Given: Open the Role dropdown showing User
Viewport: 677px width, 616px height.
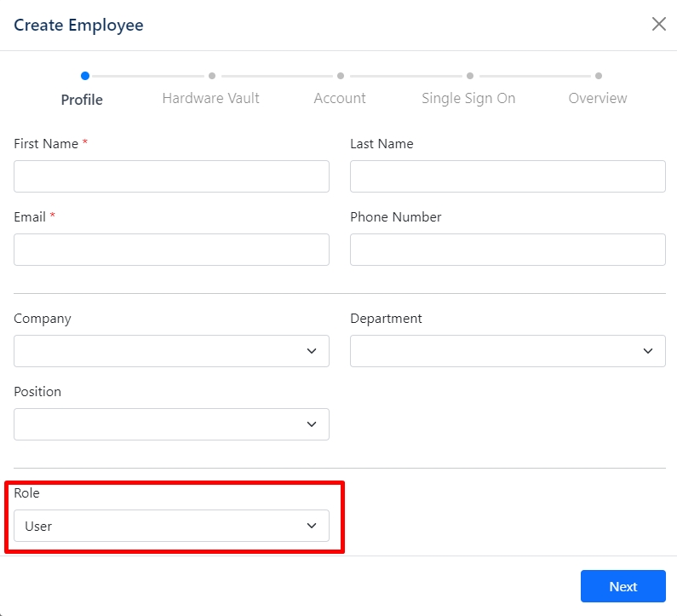Looking at the screenshot, I should coord(171,526).
